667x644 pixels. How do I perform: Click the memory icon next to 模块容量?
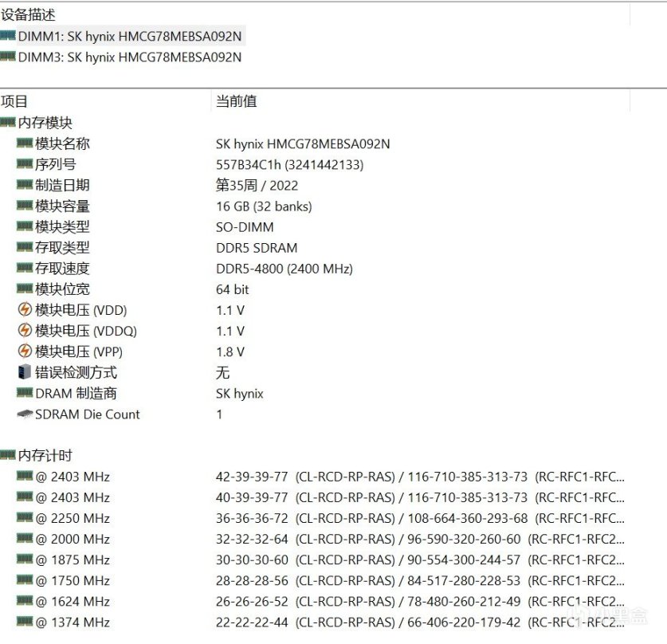point(25,206)
